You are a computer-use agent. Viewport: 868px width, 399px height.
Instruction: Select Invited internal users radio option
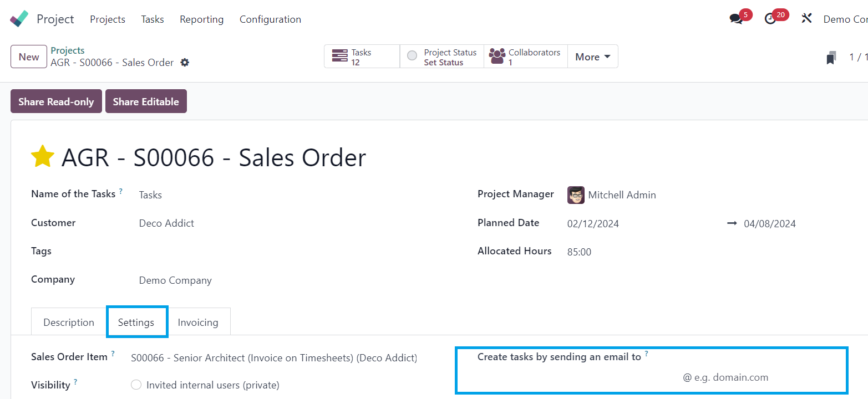coord(136,385)
